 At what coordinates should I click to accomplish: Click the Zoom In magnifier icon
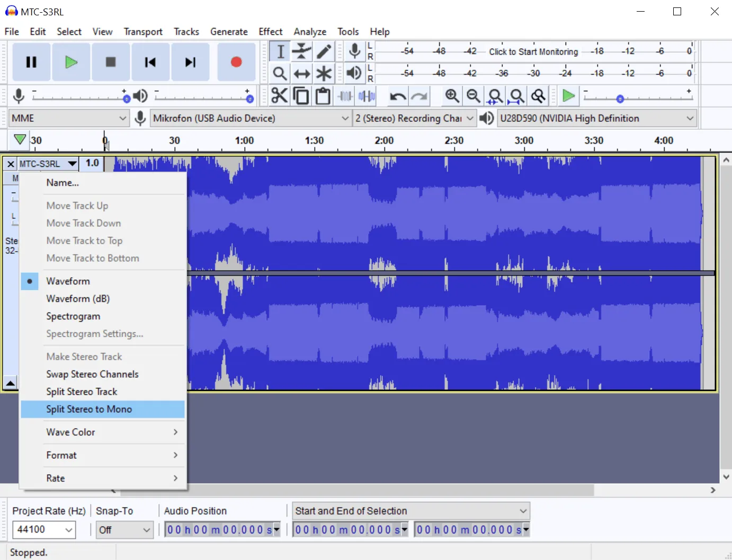pos(452,96)
